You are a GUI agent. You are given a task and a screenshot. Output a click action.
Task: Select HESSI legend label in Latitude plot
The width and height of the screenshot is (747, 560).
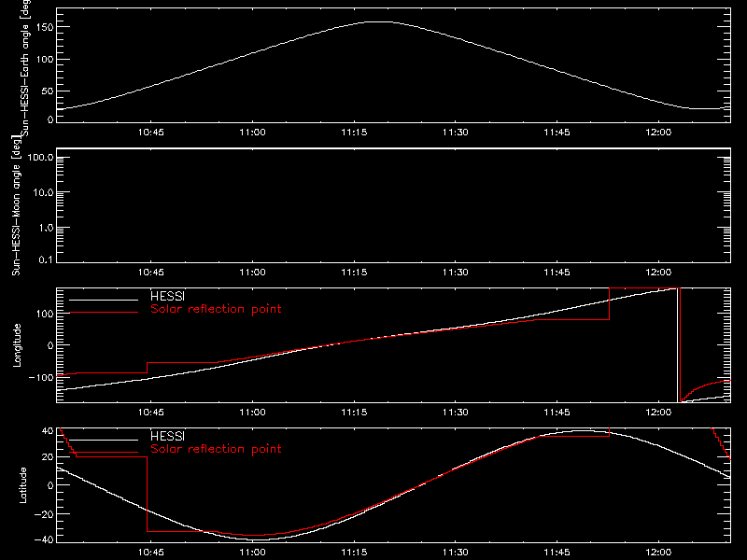167,436
